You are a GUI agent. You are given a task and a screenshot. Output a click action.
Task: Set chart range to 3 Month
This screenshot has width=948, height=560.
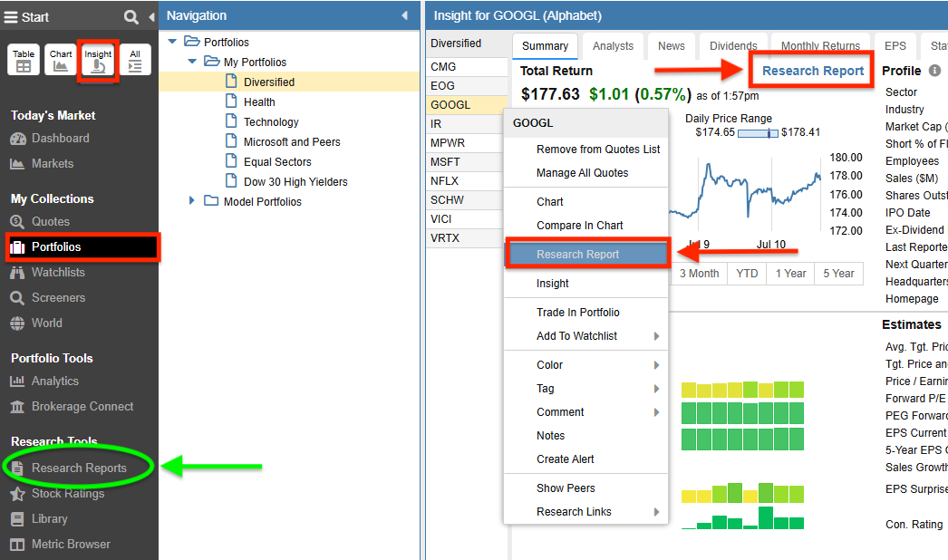click(699, 274)
